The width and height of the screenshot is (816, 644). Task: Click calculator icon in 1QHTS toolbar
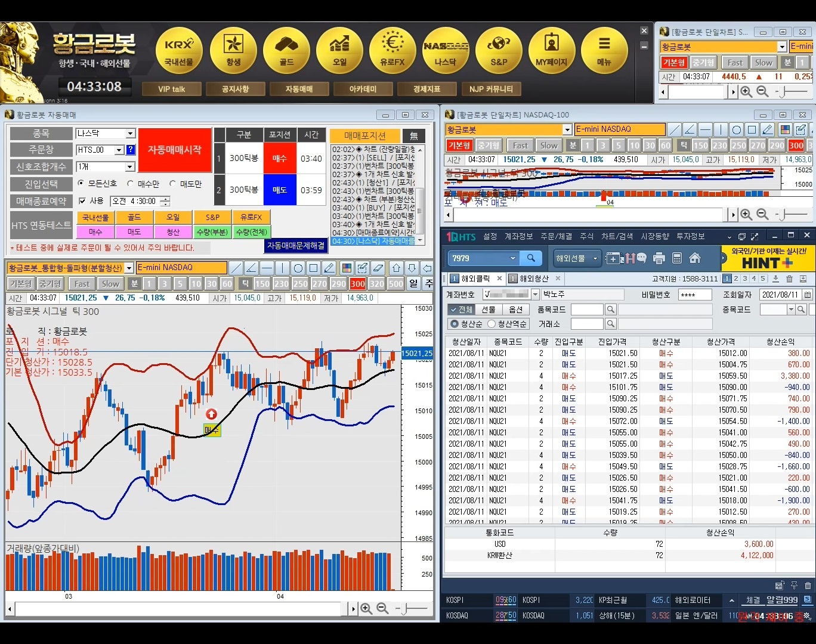pos(677,258)
